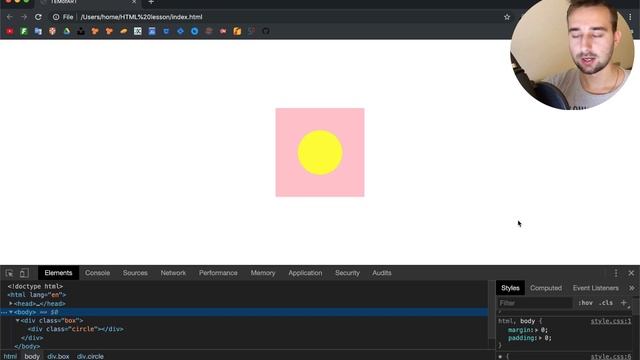Viewport: 640px width, 360px height.
Task: Open DevTools customize three-dot menu
Action: coord(616,273)
